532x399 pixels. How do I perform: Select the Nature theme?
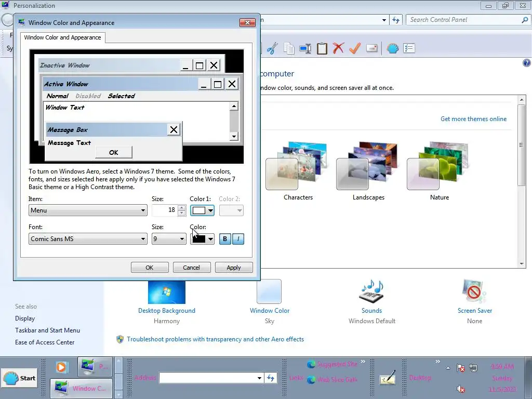[440, 171]
